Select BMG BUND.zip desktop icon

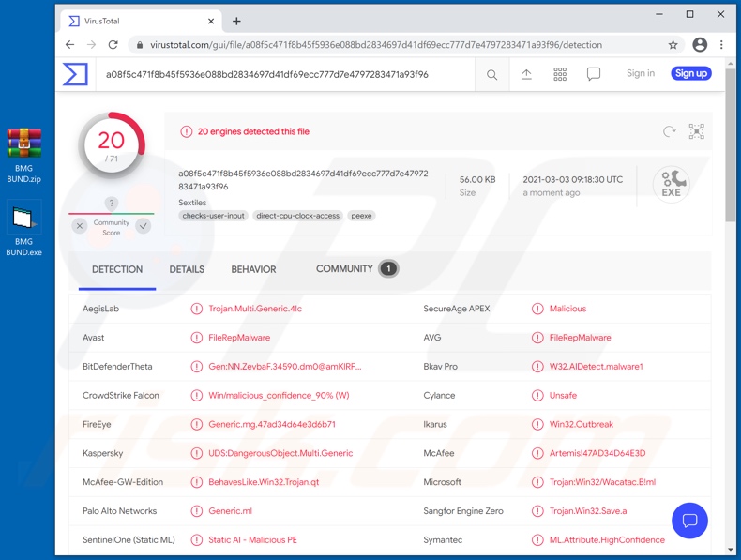(x=23, y=156)
